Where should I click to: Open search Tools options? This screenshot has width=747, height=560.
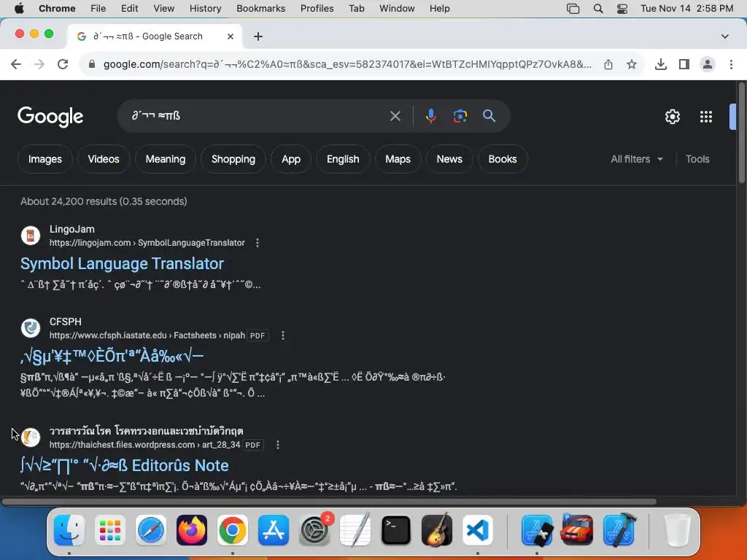697,159
